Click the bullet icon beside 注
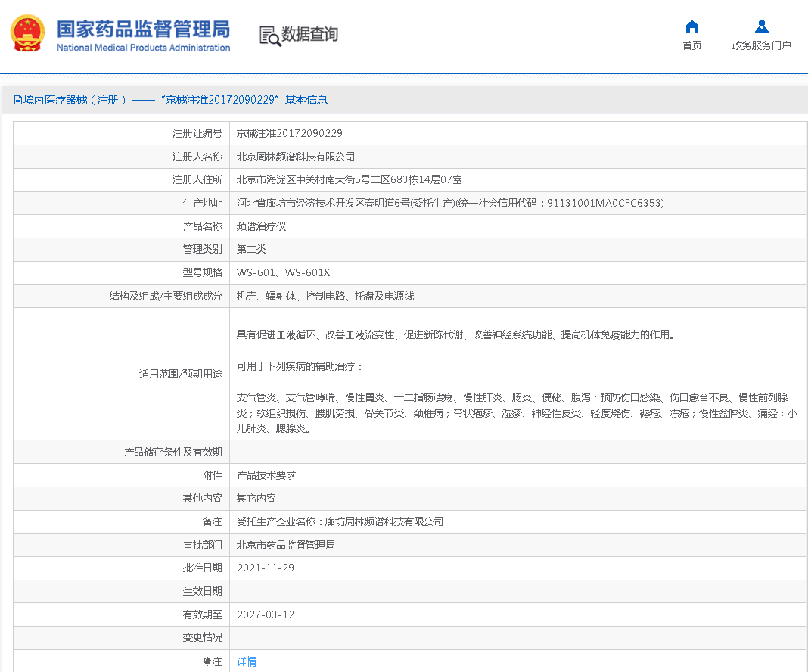This screenshot has height=672, width=808. pyautogui.click(x=207, y=661)
